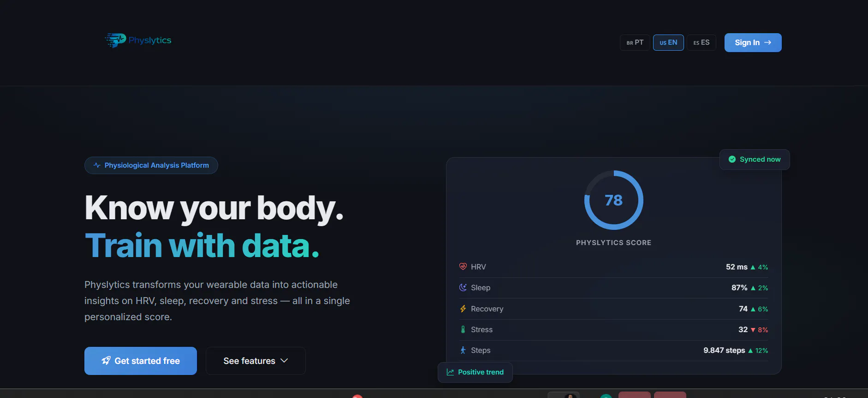Click the Stress value 32
868x398 pixels.
tap(743, 330)
